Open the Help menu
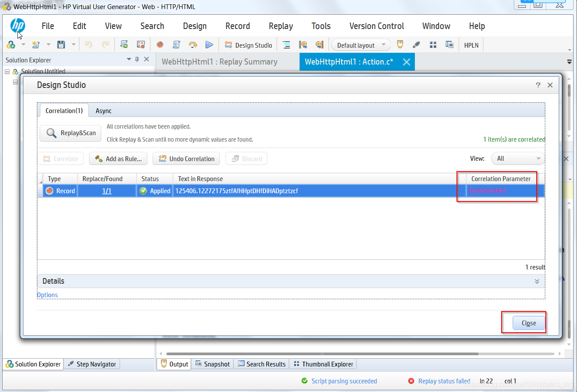Viewport: 577px width, 392px height. point(477,26)
